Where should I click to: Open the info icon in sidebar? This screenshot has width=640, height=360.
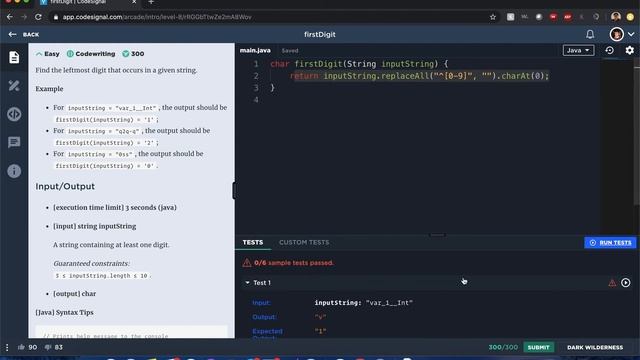[x=14, y=171]
